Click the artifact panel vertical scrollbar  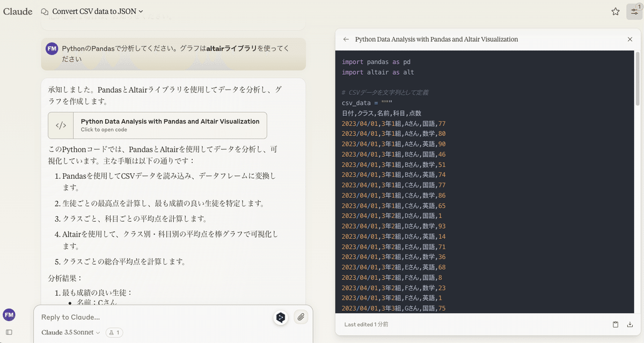pyautogui.click(x=638, y=78)
